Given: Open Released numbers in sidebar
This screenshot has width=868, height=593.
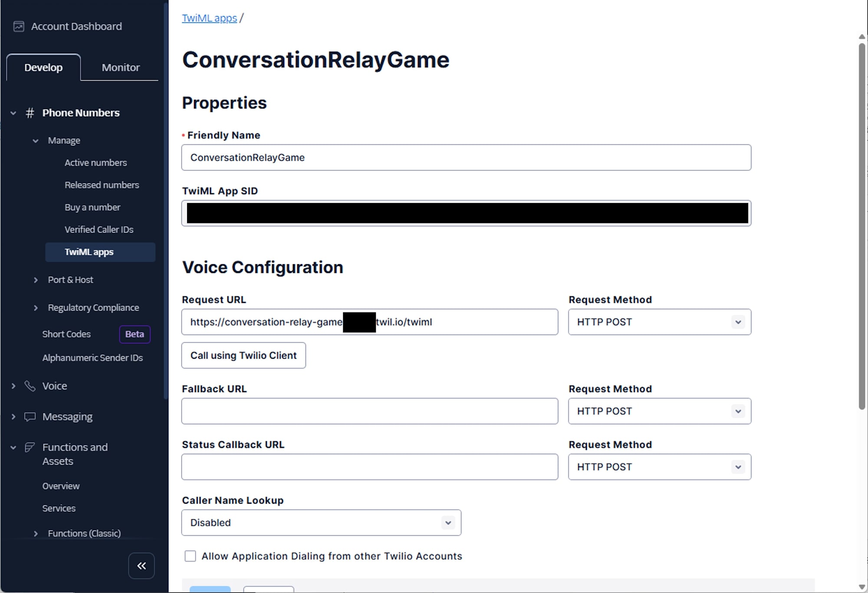Looking at the screenshot, I should 102,185.
